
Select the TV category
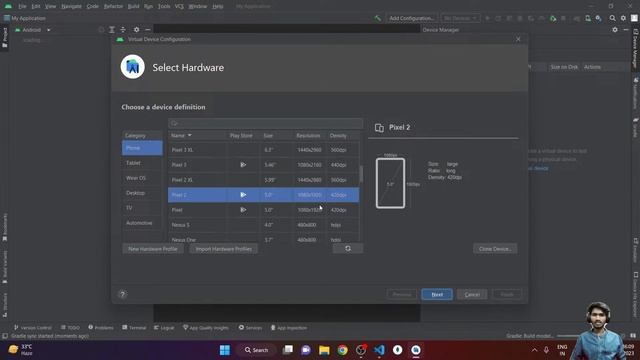tap(142, 208)
